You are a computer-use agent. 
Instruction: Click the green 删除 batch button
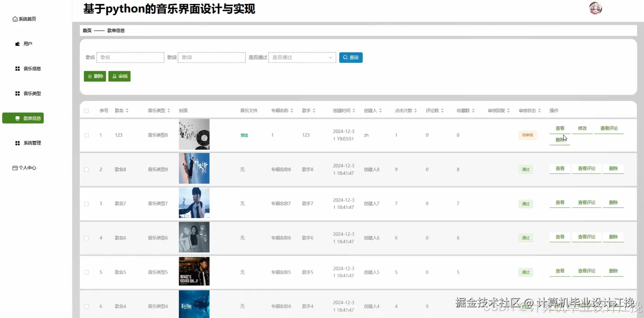click(95, 76)
